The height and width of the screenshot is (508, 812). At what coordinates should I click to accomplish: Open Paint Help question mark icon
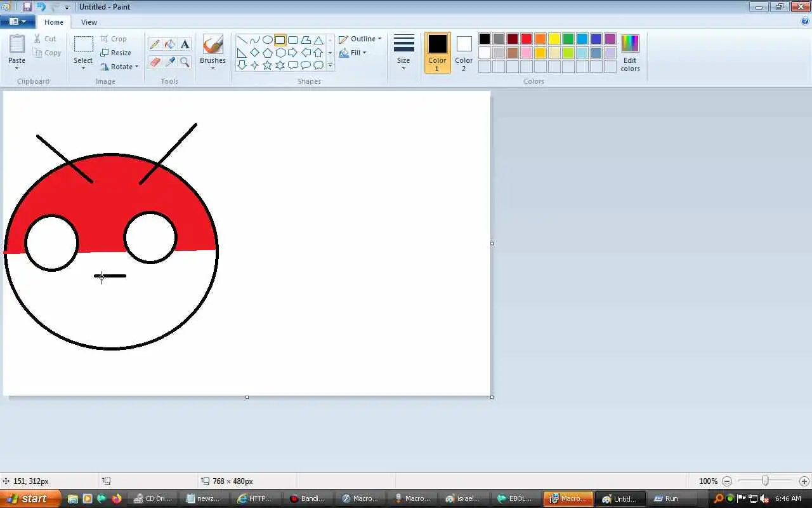(x=805, y=22)
